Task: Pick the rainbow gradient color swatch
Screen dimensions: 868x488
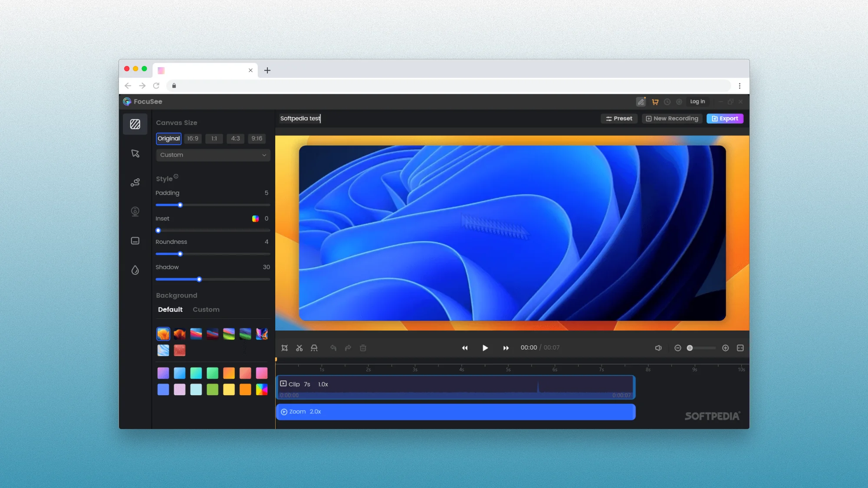Action: 262,390
